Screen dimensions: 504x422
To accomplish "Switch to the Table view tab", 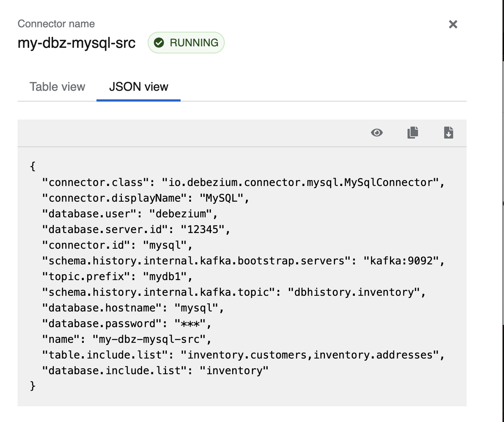I will pos(57,87).
